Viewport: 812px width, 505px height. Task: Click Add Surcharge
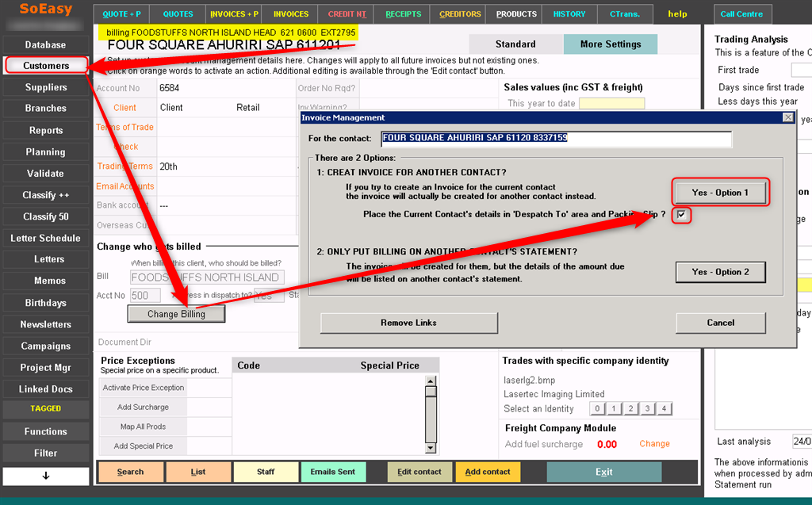[144, 407]
